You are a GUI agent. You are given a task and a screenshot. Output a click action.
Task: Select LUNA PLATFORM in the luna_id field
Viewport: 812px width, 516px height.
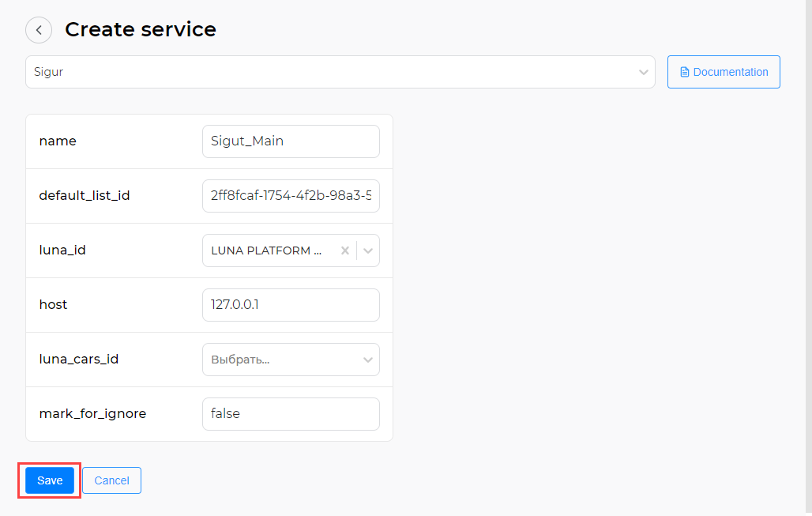click(x=269, y=250)
